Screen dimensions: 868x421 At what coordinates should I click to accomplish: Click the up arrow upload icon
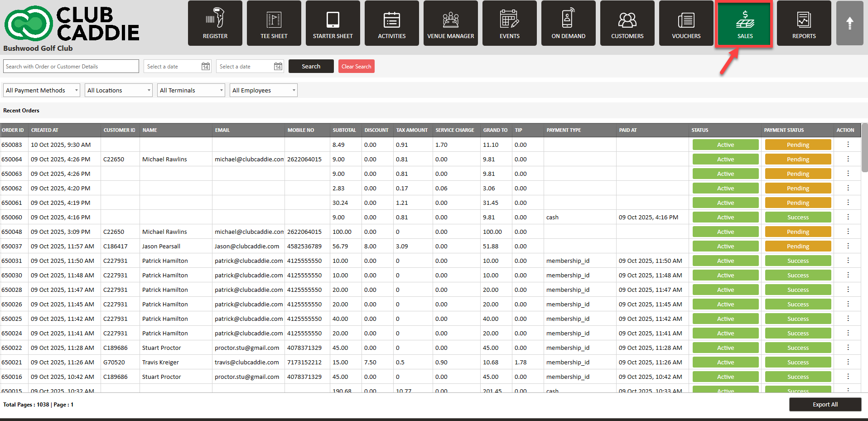coord(849,24)
